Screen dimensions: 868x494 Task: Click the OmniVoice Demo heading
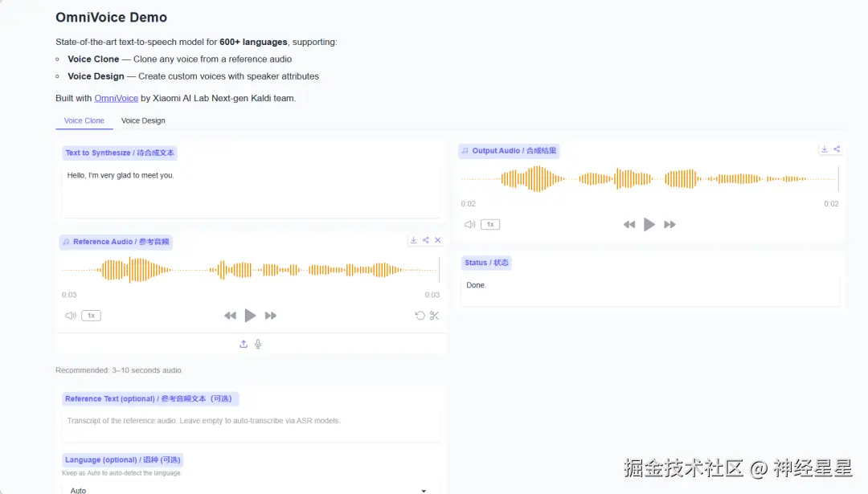pyautogui.click(x=111, y=17)
